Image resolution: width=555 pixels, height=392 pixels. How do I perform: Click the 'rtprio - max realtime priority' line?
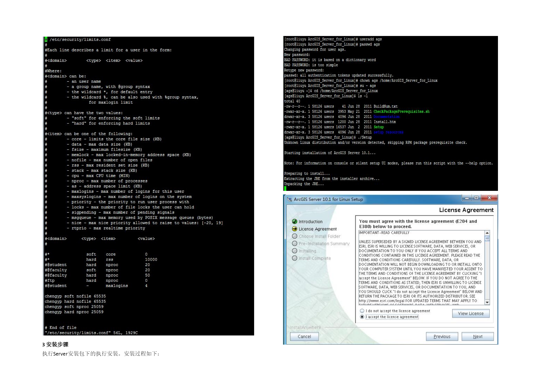[x=106, y=228]
